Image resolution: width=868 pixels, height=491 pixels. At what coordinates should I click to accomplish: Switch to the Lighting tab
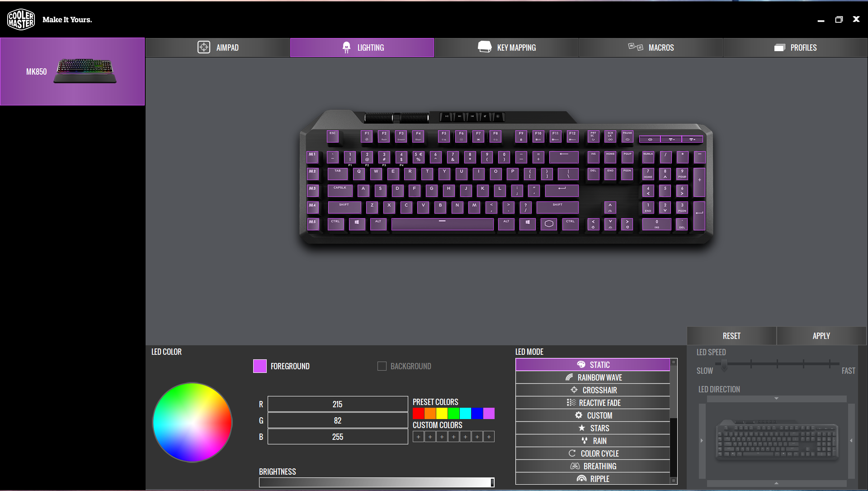coord(362,48)
